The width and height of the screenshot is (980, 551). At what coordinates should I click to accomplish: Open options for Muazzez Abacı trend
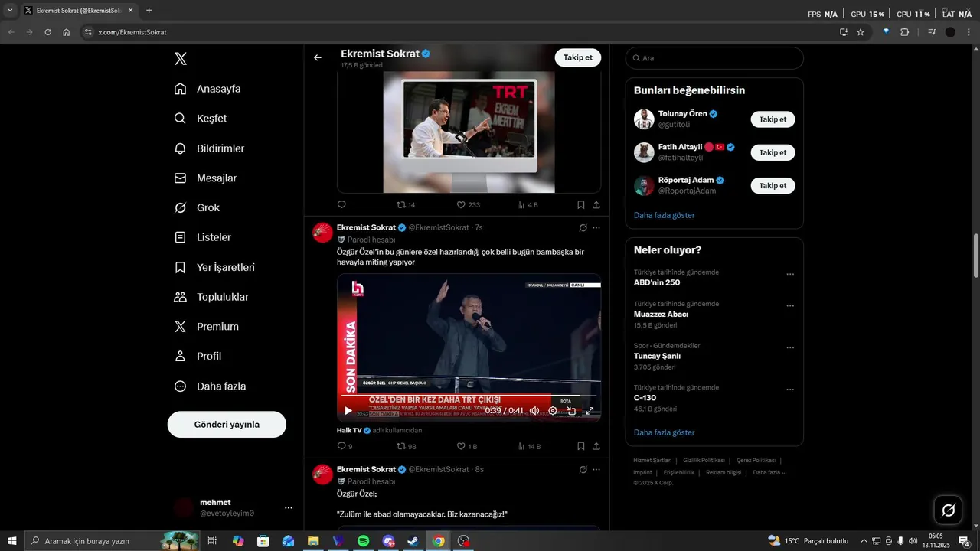point(790,306)
